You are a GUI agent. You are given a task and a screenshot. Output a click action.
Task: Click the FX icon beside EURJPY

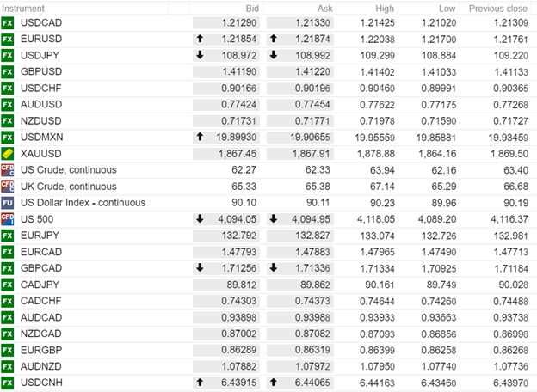click(8, 235)
